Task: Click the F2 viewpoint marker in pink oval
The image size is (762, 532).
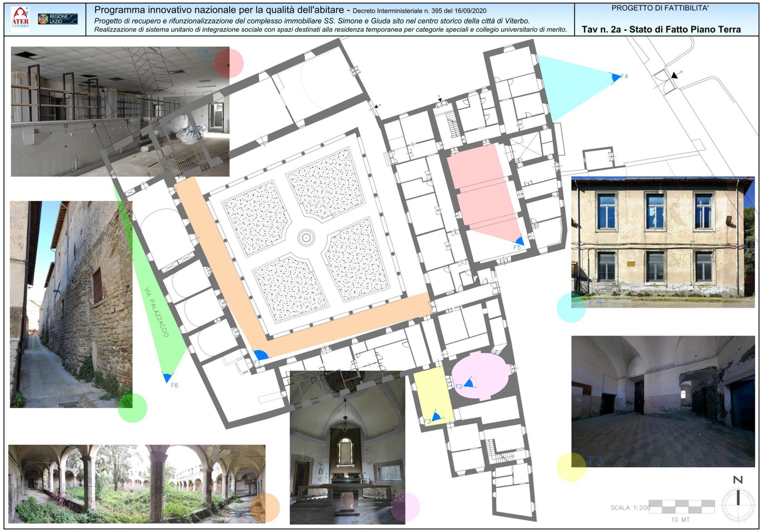Action: [x=469, y=383]
